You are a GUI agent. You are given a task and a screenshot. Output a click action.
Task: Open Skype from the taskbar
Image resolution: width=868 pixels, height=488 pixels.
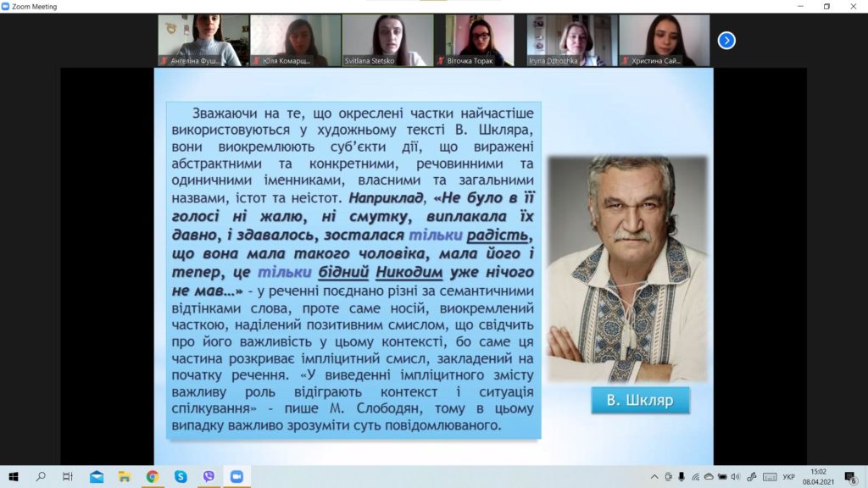point(181,477)
